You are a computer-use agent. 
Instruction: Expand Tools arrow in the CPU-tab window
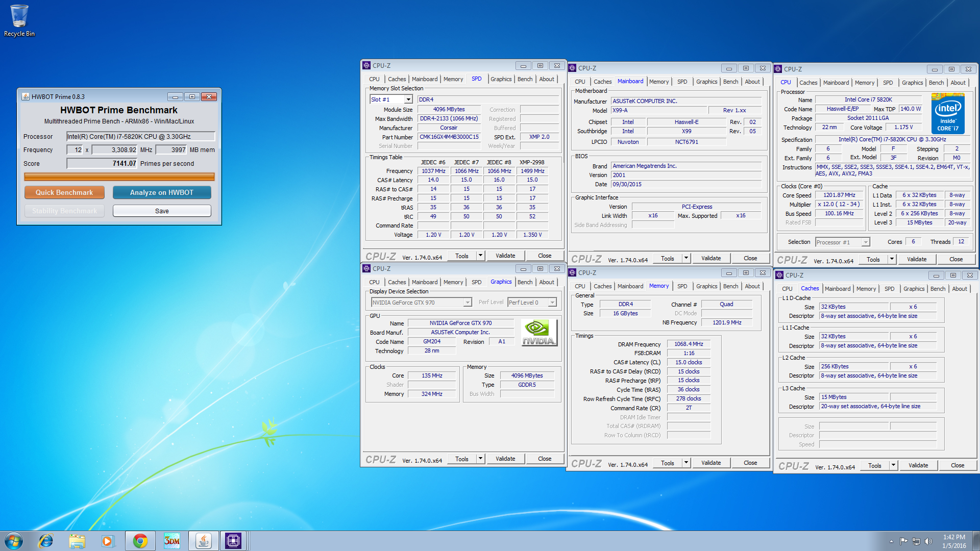click(x=892, y=259)
